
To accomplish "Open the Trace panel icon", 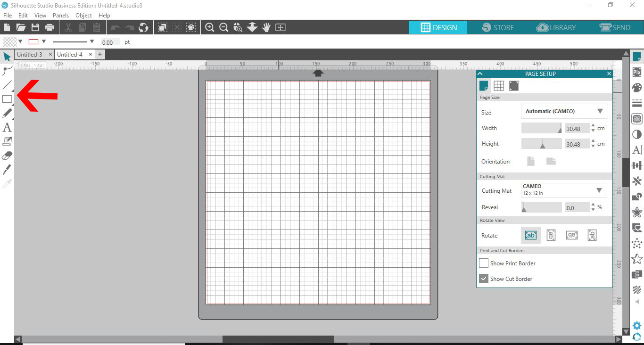I will coord(637,119).
